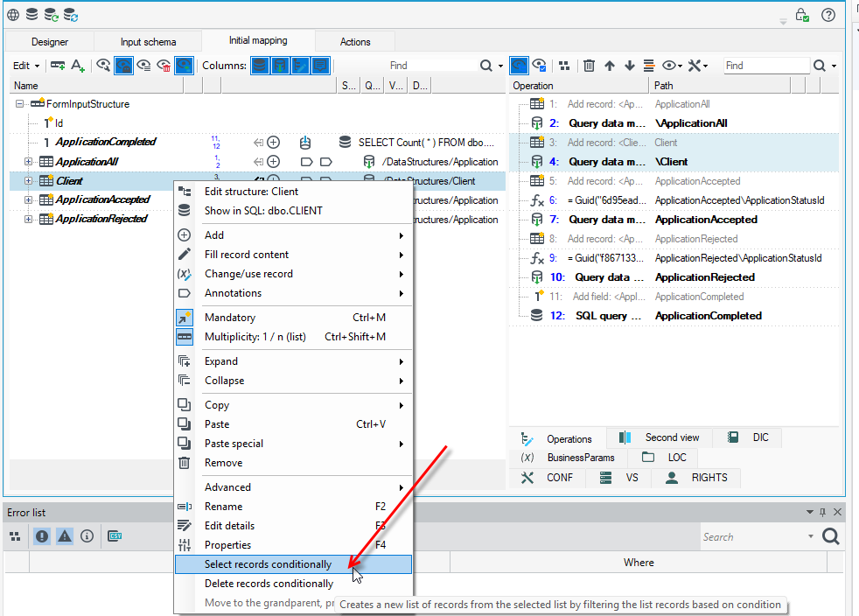Open the tools wrench dropdown in operations toolbar
The image size is (859, 616).
pyautogui.click(x=698, y=66)
